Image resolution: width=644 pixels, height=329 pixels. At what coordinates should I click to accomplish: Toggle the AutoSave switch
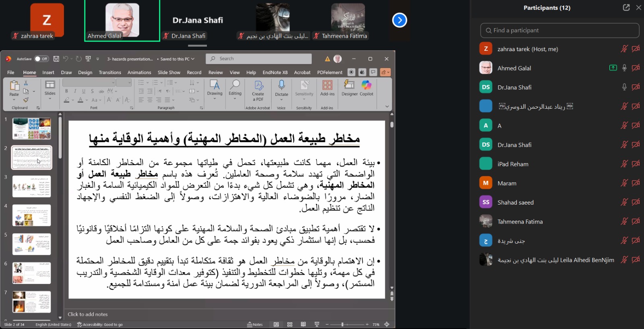click(x=41, y=59)
